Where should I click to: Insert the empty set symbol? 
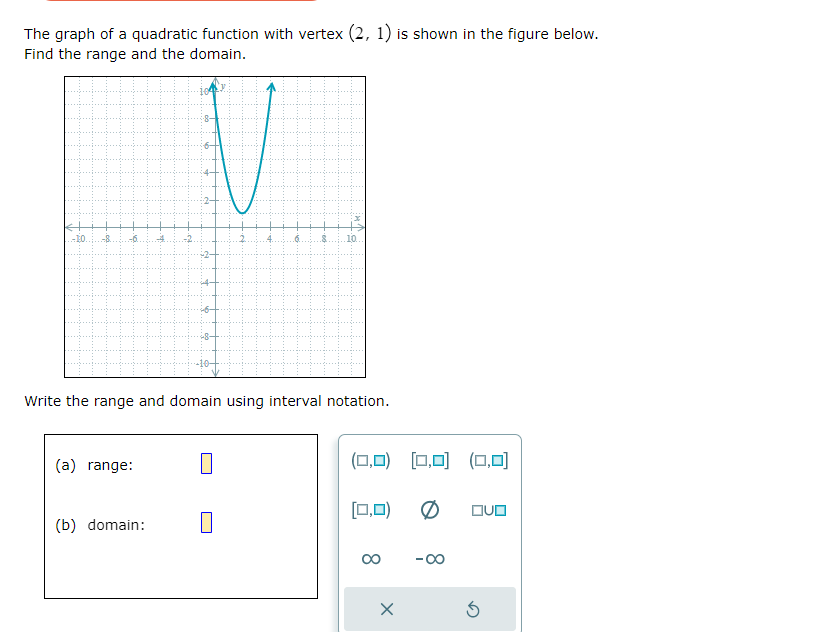click(428, 510)
